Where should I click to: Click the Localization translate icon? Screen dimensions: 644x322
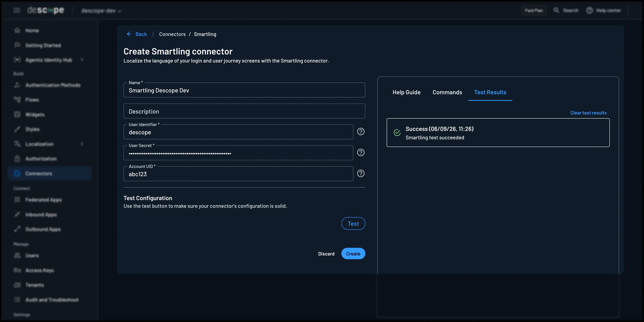click(17, 144)
